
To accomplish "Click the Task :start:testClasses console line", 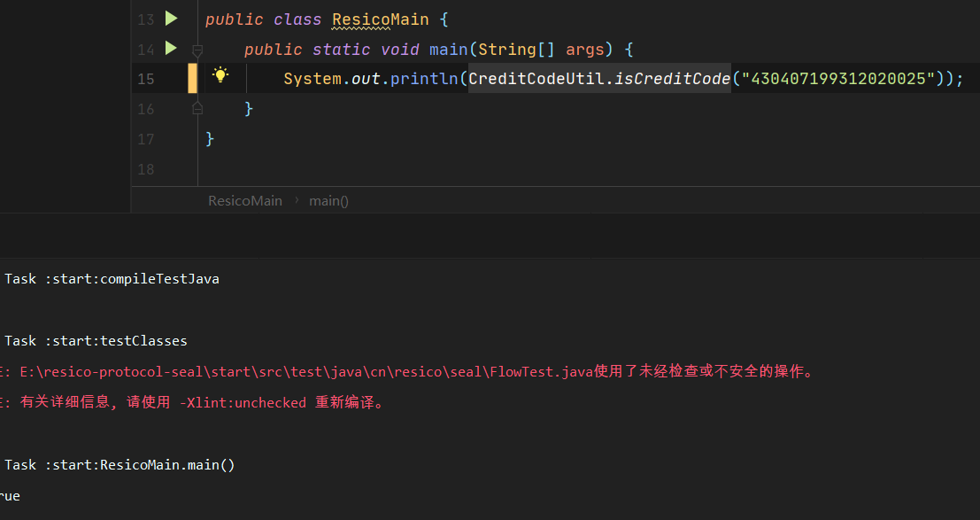I will tap(97, 340).
